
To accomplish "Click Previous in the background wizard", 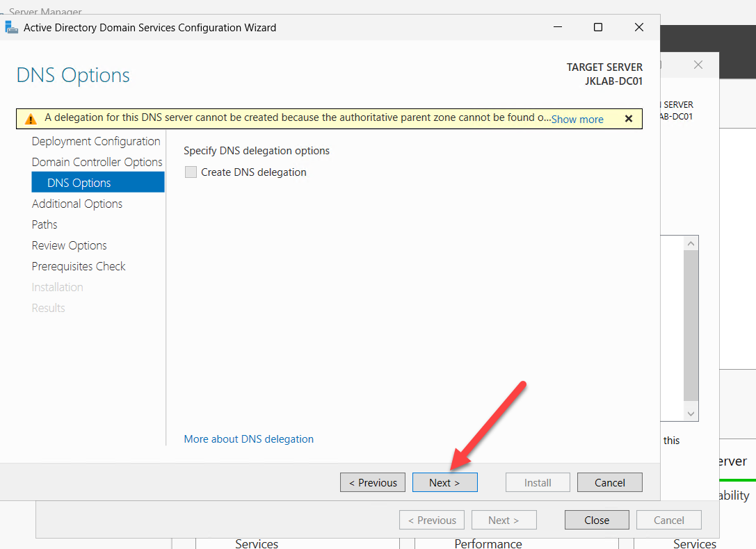I will tap(432, 520).
